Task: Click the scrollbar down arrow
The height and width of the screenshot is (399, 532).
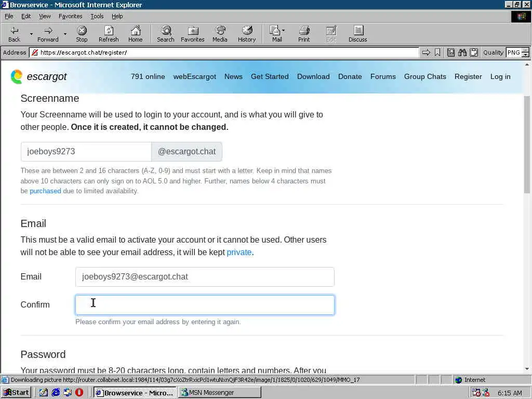Action: 527,369
